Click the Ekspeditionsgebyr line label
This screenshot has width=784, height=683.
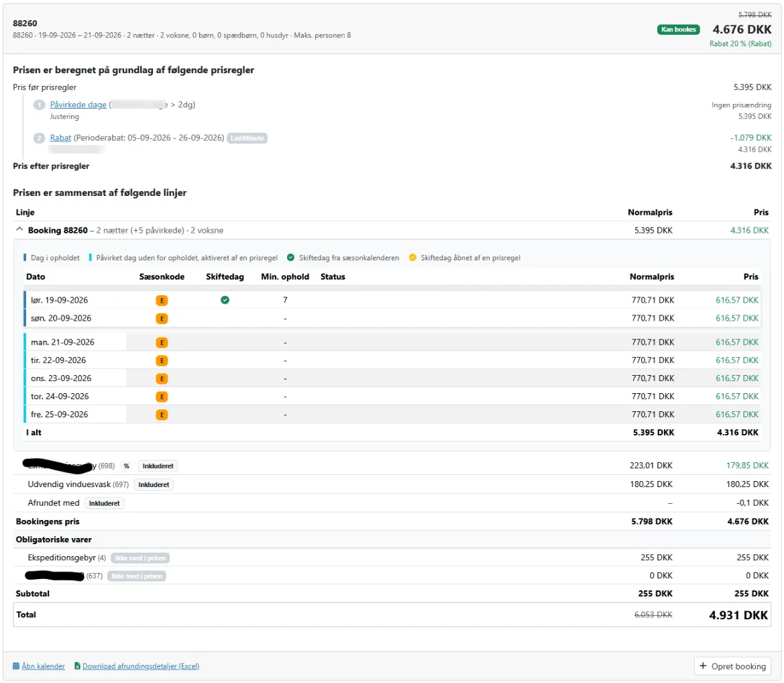tap(62, 558)
